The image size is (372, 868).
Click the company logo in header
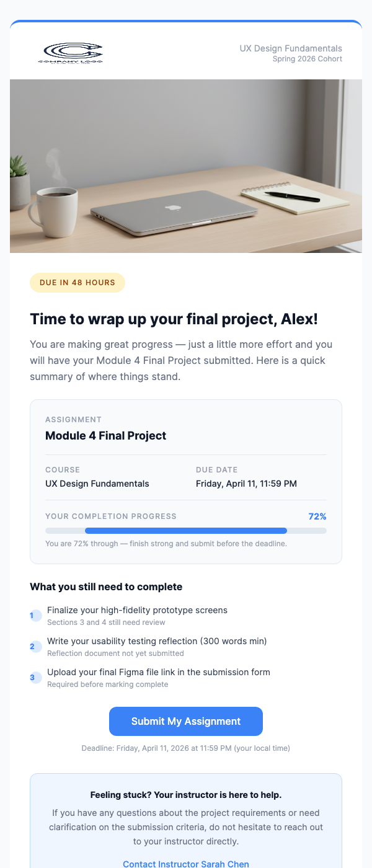[70, 53]
